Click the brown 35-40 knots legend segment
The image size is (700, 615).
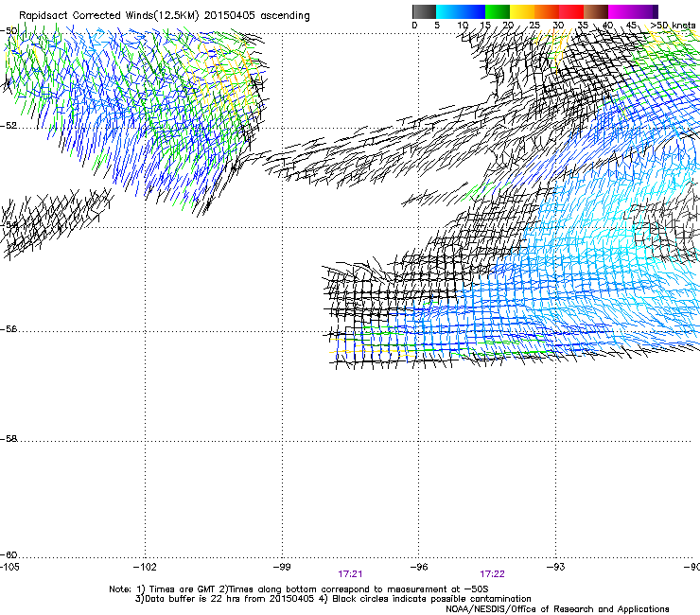[x=596, y=11]
